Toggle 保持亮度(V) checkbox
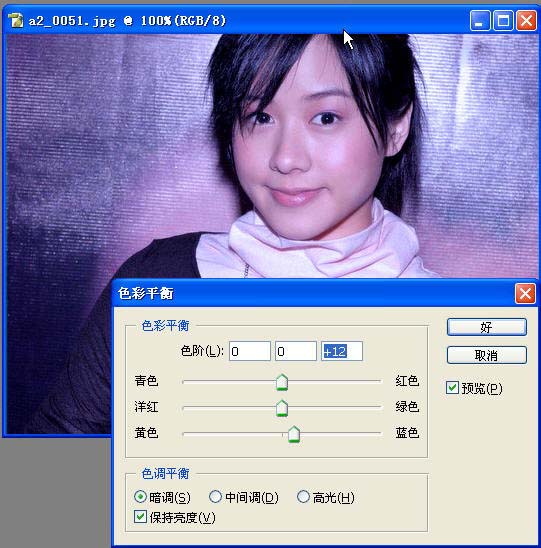This screenshot has width=541, height=548. (140, 517)
